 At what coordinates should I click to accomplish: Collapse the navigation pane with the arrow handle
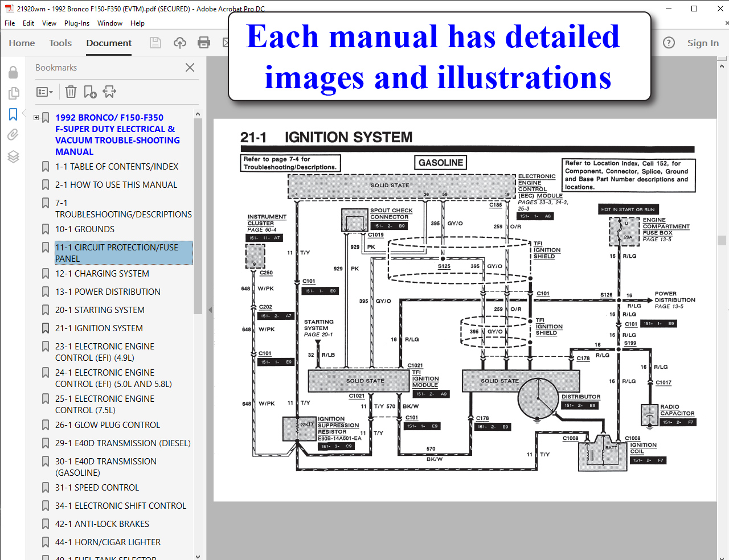tap(210, 310)
